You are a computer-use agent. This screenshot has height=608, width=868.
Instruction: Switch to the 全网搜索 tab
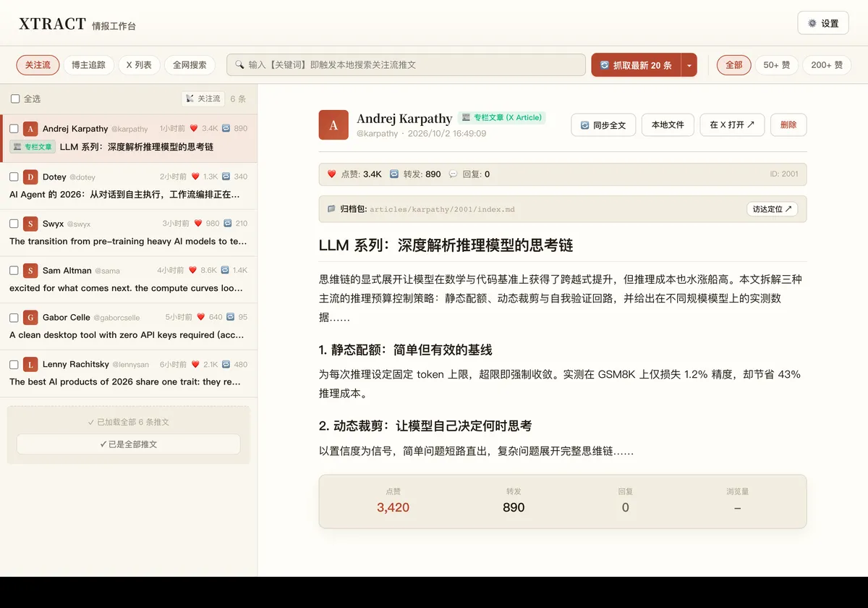[x=190, y=65]
